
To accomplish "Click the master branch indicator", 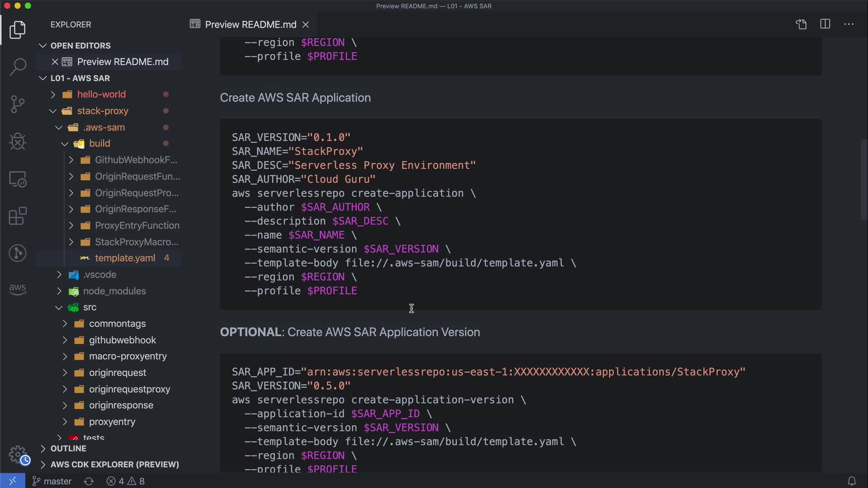I will pos(52,481).
